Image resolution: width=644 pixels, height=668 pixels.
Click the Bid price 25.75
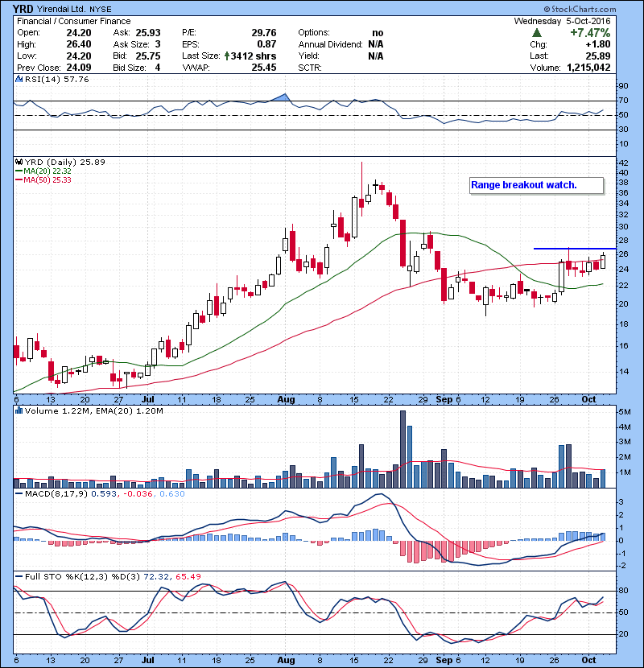click(148, 56)
